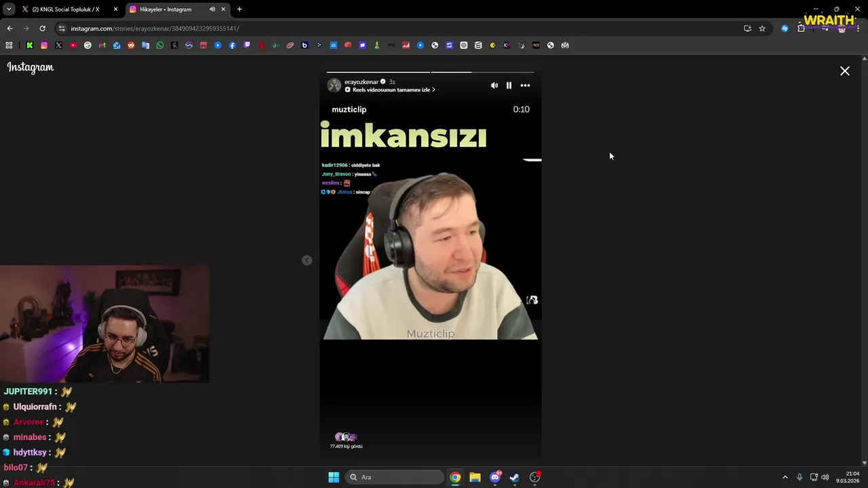Mute tab audio indicator on Instagram tab
The width and height of the screenshot is (868, 488).
[212, 9]
